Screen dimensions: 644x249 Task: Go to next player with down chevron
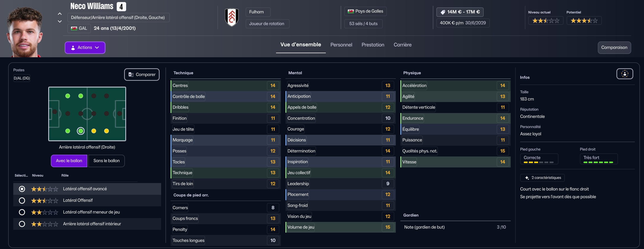tap(60, 21)
